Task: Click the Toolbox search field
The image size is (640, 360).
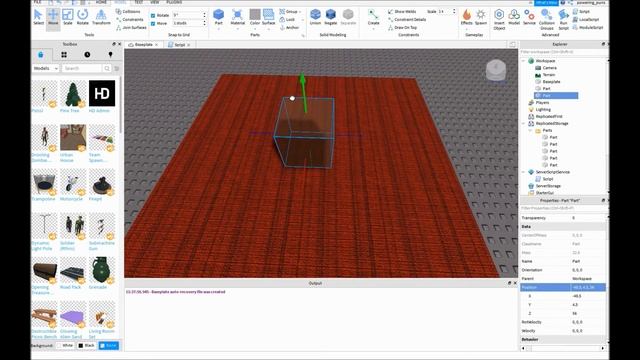Action: click(x=82, y=68)
